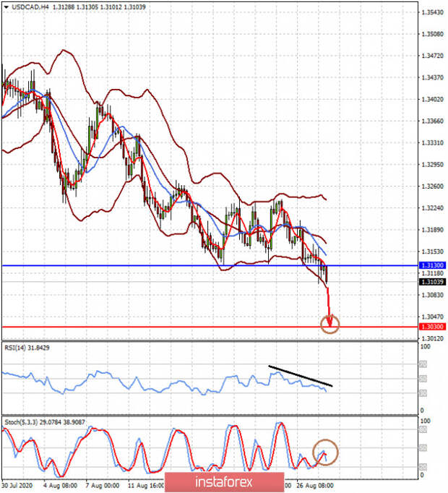Click the black 1.31039 current price tag
Screen dimensions: 448x493
pyautogui.click(x=432, y=282)
